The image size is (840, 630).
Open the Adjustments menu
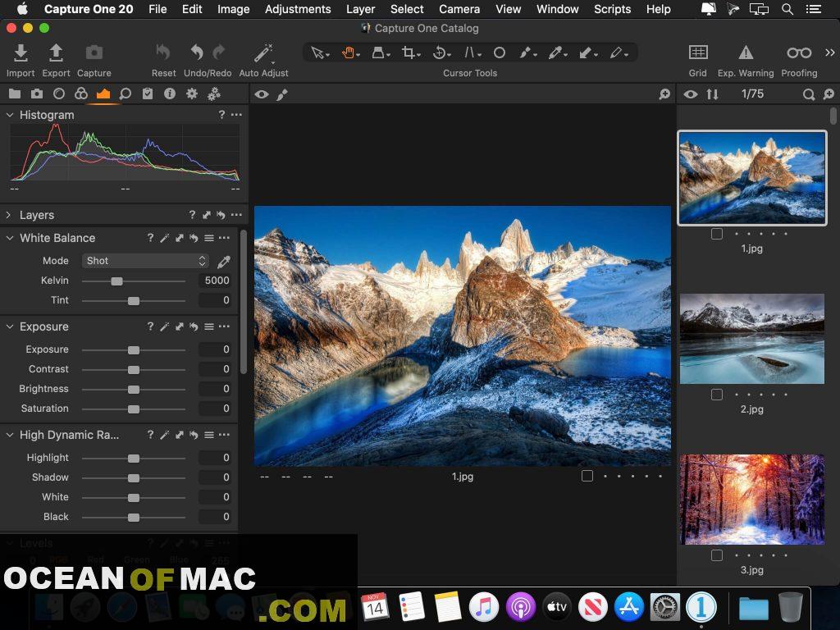298,9
